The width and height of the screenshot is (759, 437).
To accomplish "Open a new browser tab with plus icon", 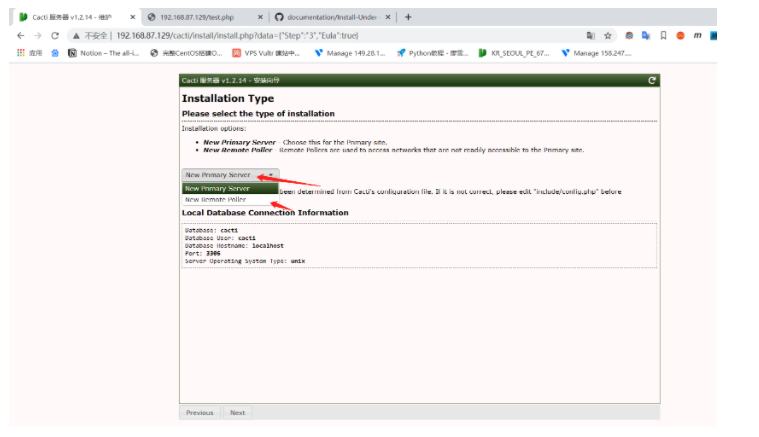I will tap(408, 17).
